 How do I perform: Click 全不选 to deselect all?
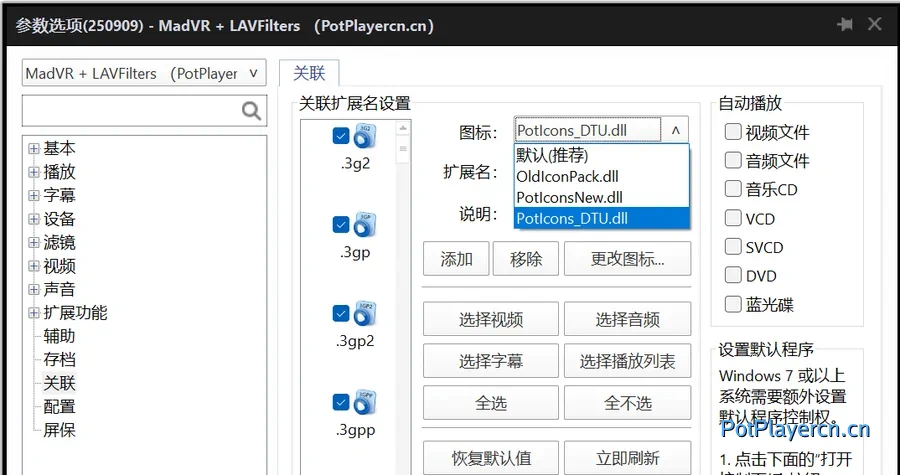[x=627, y=403]
